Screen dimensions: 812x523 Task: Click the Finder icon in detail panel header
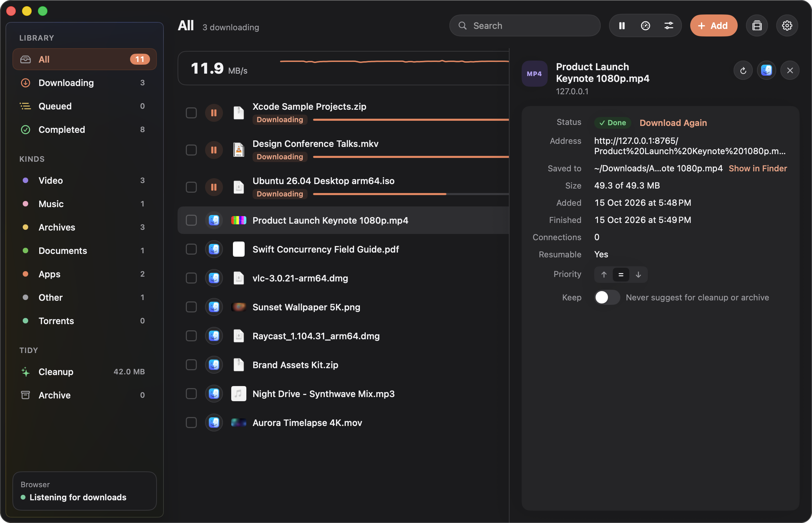(x=767, y=71)
